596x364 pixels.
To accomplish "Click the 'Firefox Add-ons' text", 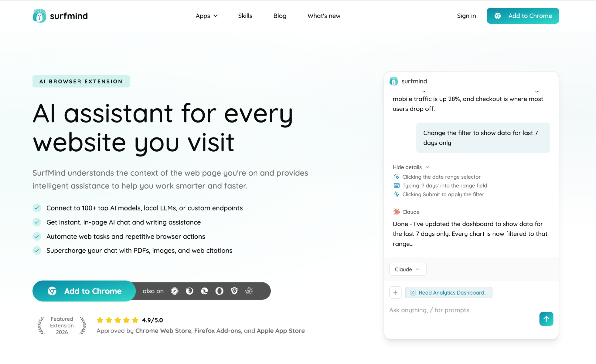I will point(217,331).
